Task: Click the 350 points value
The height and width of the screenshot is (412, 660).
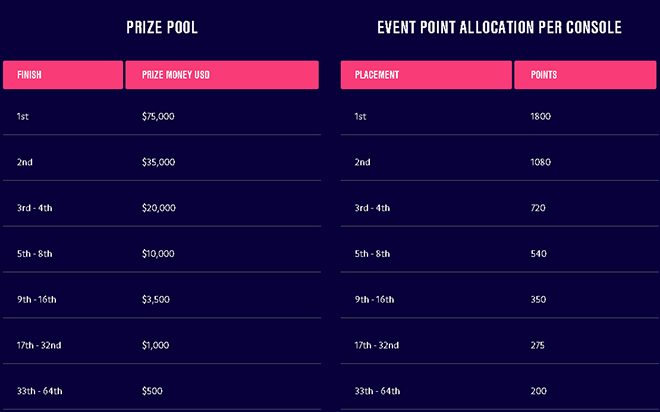Action: 538,299
